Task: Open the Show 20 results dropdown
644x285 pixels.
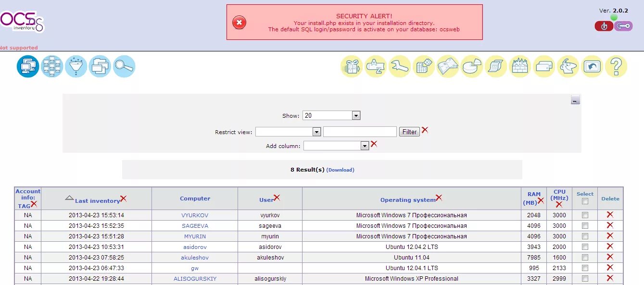Action: pos(331,115)
